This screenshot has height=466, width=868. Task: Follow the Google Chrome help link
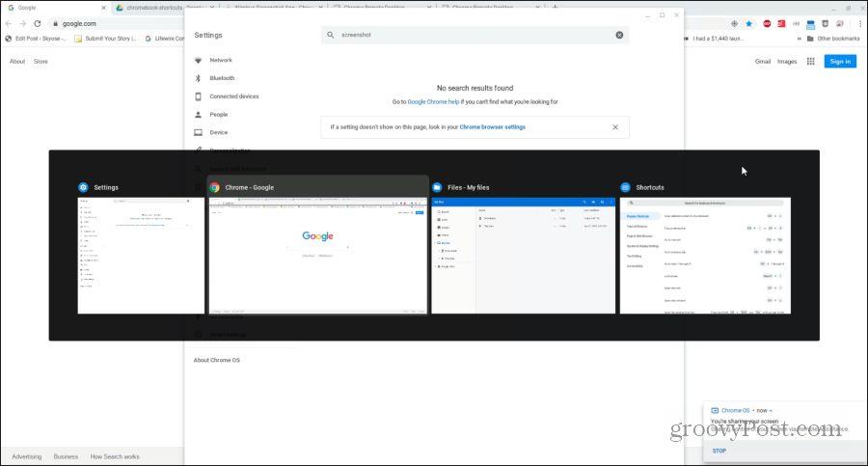[x=433, y=102]
